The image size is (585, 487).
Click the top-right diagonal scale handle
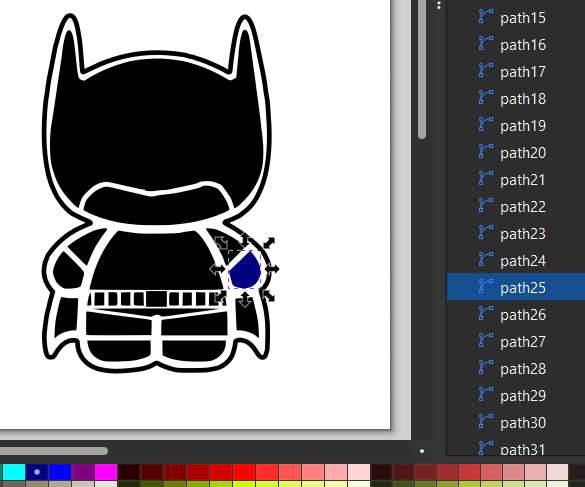[269, 243]
